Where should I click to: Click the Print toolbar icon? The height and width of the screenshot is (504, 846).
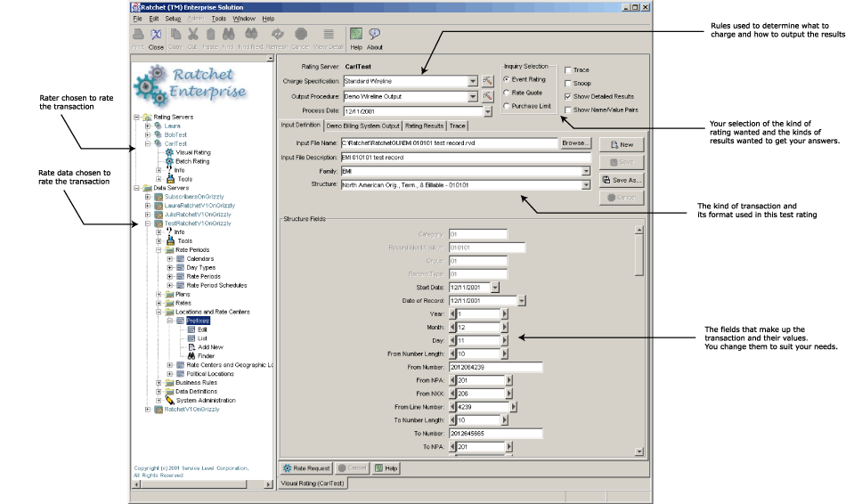pyautogui.click(x=138, y=35)
